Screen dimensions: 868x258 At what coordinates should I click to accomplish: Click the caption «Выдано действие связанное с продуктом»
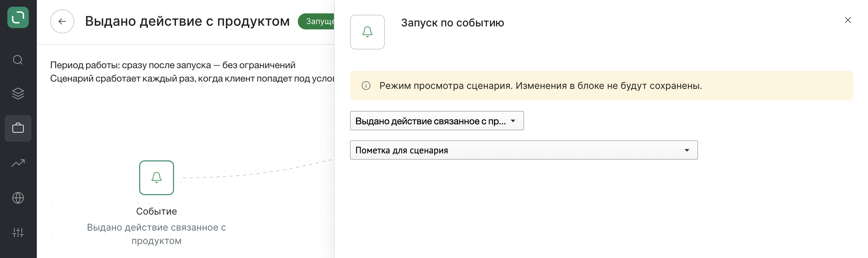pyautogui.click(x=156, y=234)
